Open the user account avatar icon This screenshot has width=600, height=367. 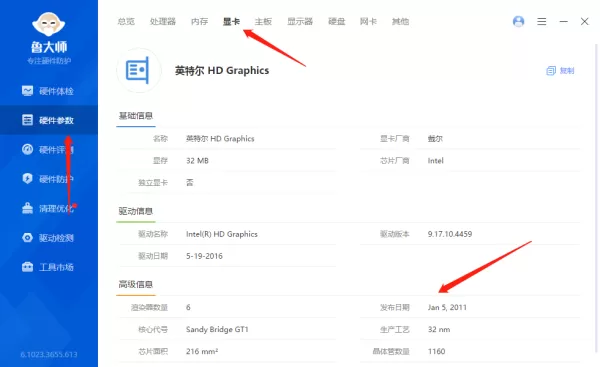518,21
